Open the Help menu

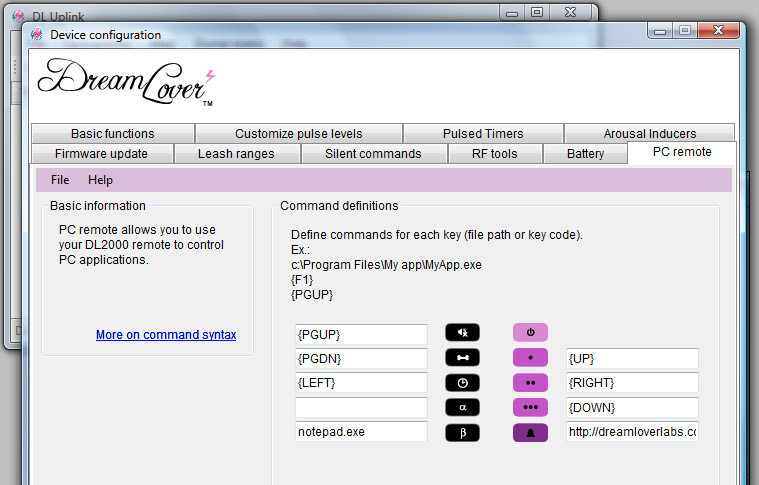100,180
